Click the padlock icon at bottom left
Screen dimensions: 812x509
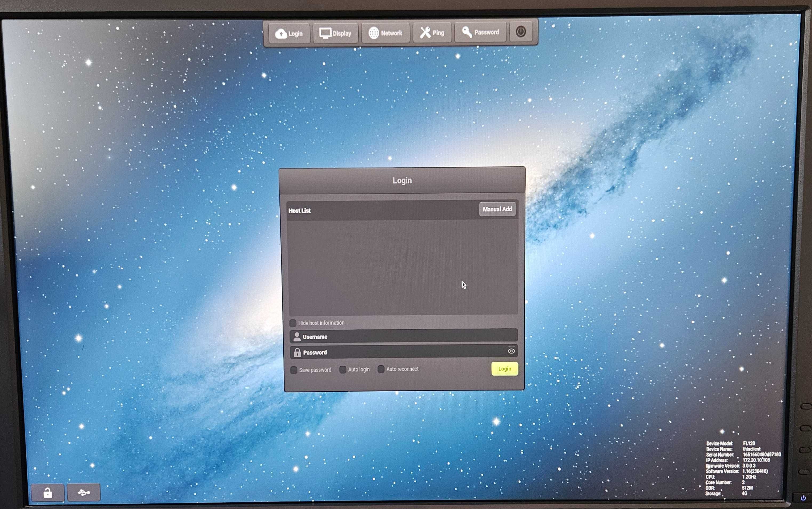(x=48, y=493)
